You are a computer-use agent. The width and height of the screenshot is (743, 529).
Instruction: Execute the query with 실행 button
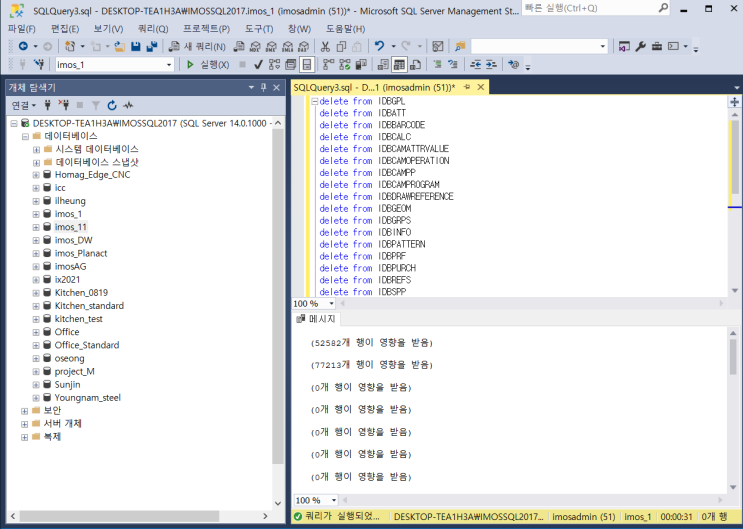[209, 65]
